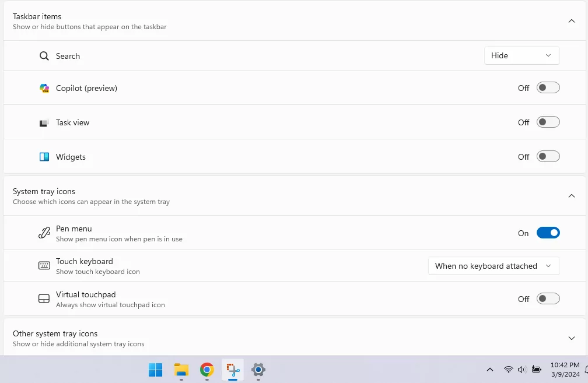
Task: Click the 'Taskbar items' heading text
Action: point(37,16)
